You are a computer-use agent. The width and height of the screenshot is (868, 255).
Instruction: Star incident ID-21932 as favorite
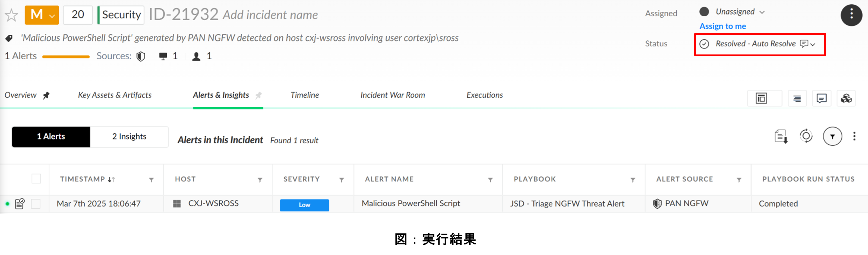[x=11, y=15]
